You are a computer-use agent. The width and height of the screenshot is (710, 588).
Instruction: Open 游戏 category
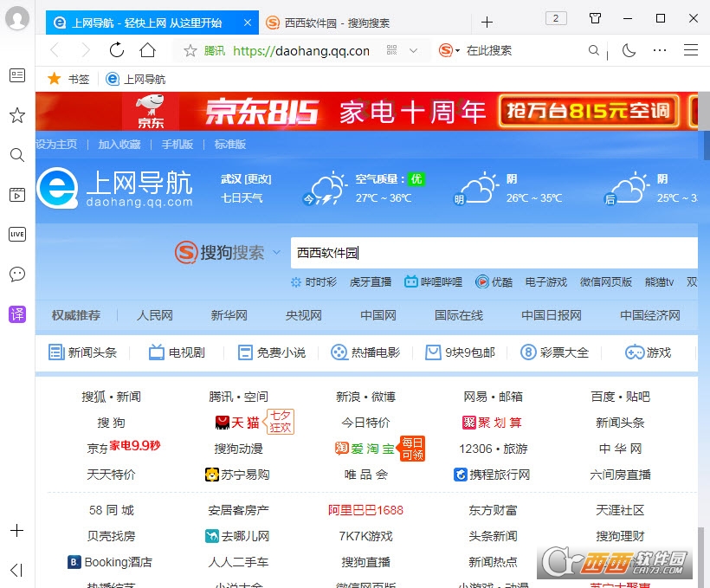[648, 352]
